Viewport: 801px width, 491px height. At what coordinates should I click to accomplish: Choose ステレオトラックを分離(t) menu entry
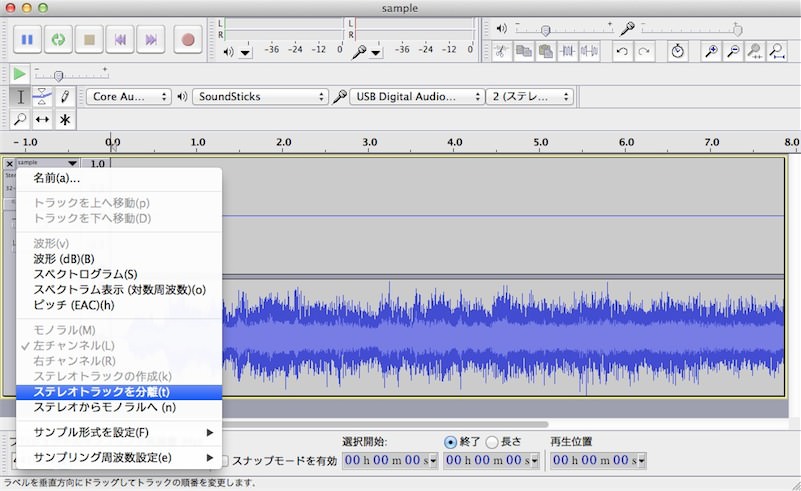click(x=120, y=392)
